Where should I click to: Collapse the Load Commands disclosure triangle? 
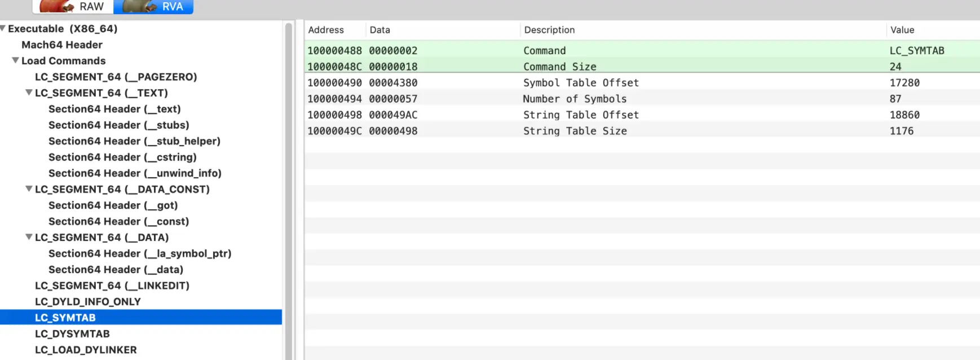tap(15, 60)
